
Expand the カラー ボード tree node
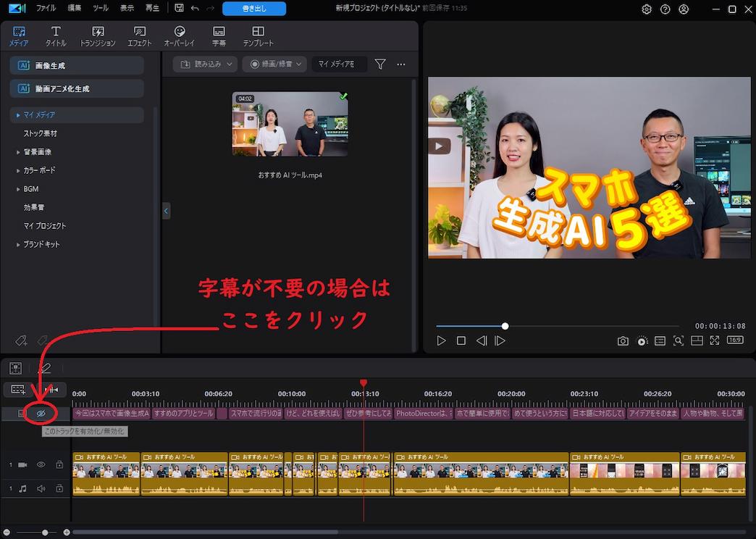18,171
